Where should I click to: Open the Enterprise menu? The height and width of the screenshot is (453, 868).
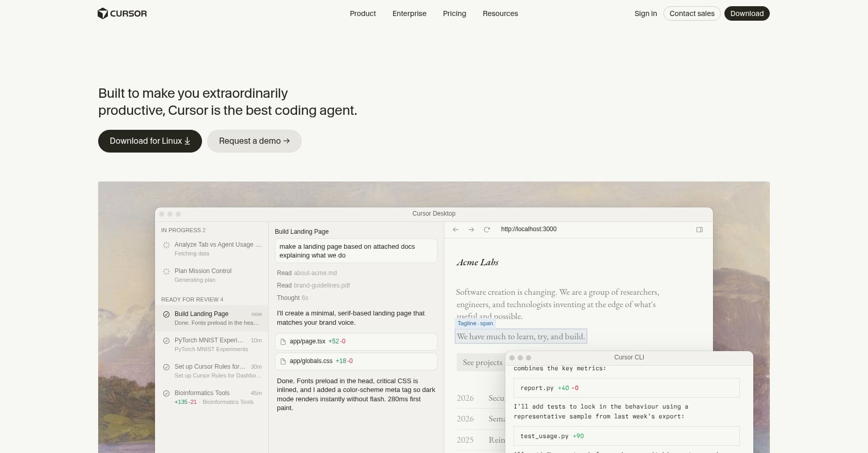coord(409,13)
